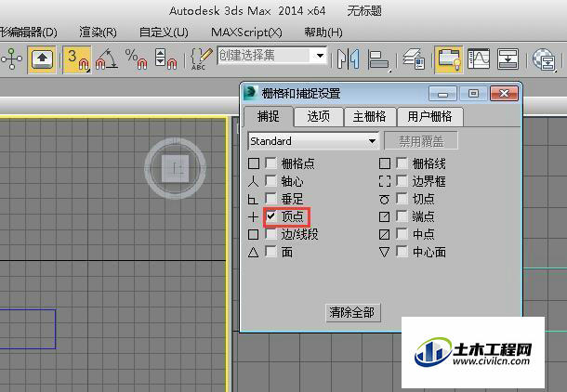Click the 创建选择集 input field

(265, 56)
